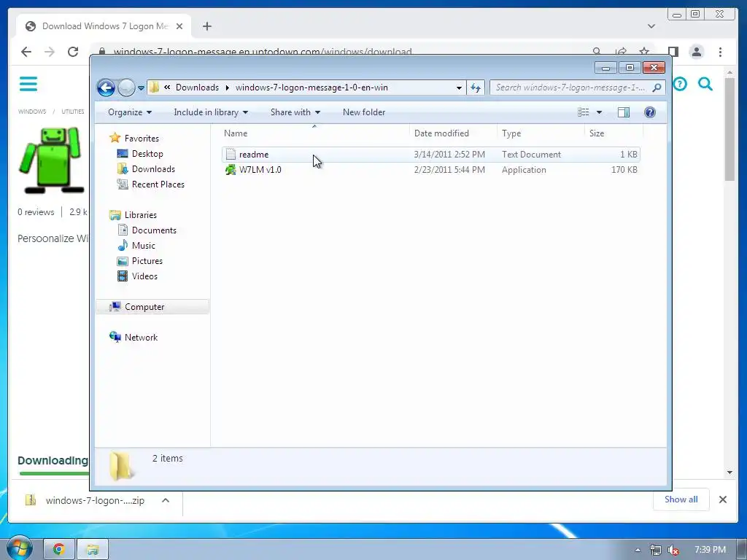747x560 pixels.
Task: Toggle Chrome side panel
Action: pos(673,52)
